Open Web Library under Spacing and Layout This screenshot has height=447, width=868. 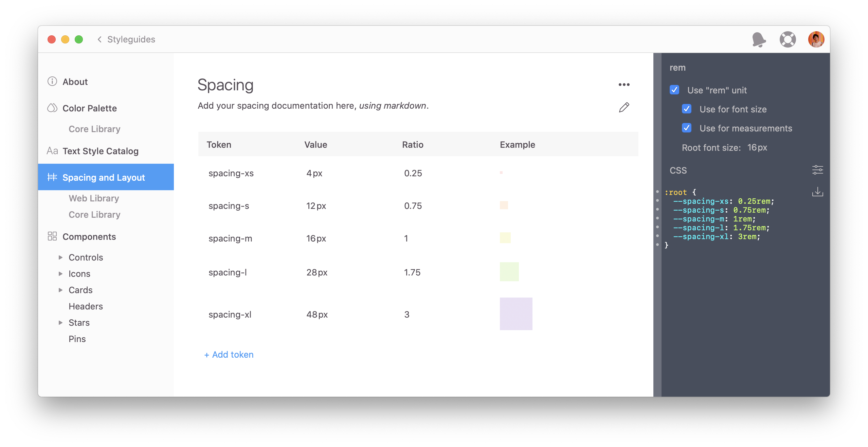[94, 198]
